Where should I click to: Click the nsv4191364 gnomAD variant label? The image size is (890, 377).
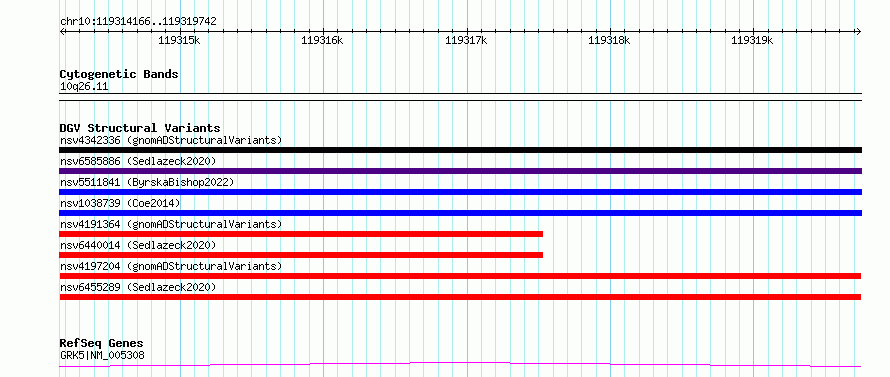(x=171, y=224)
